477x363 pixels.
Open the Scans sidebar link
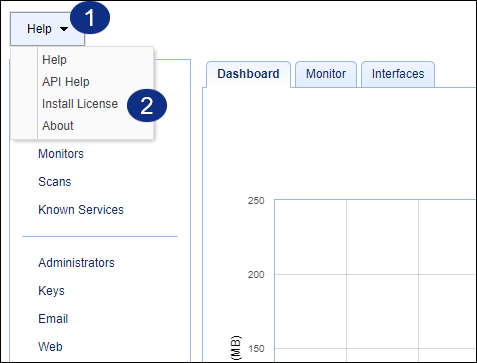point(55,182)
